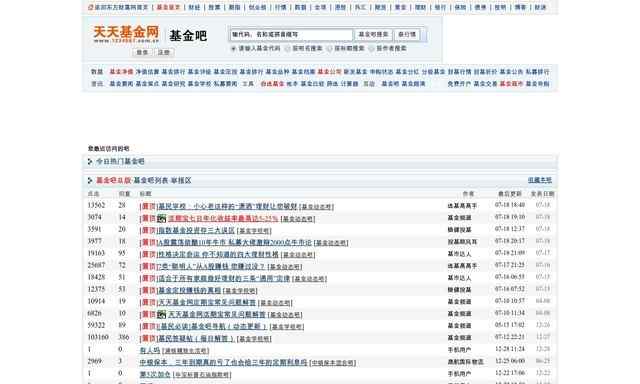Click the fund code search input field

pyautogui.click(x=291, y=35)
